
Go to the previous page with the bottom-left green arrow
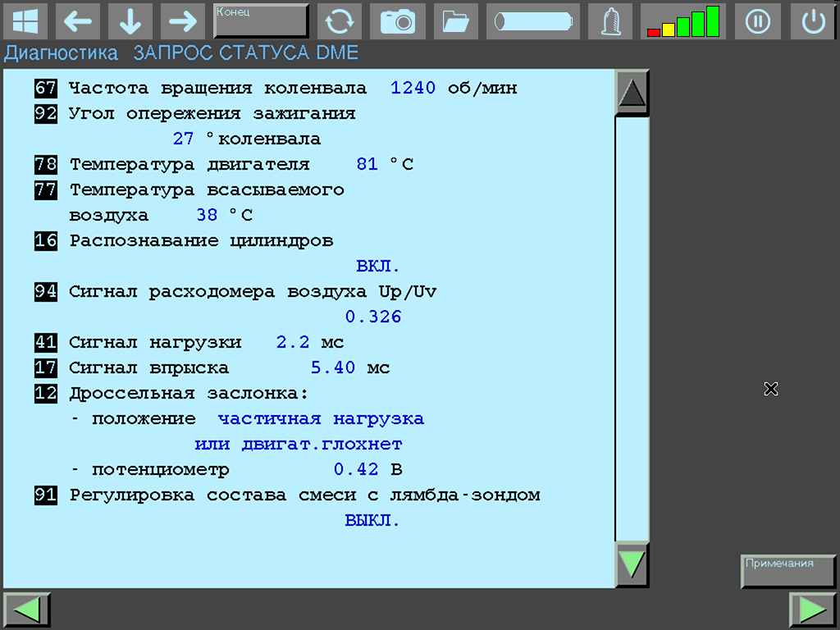click(27, 610)
